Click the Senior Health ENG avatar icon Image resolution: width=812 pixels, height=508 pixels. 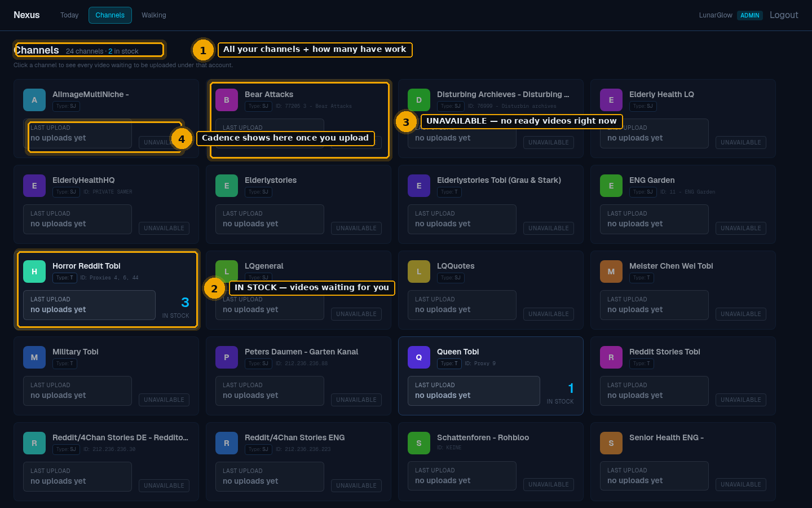pos(611,443)
